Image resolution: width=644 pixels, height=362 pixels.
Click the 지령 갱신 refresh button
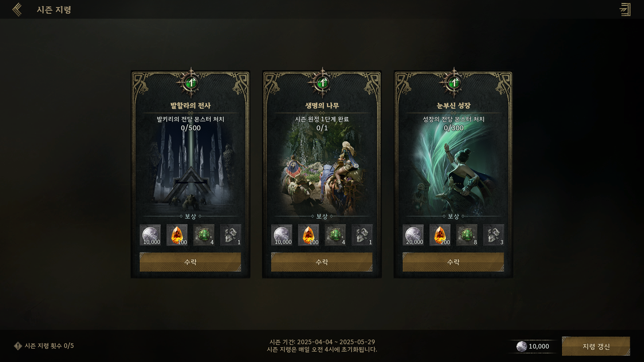[x=596, y=346]
